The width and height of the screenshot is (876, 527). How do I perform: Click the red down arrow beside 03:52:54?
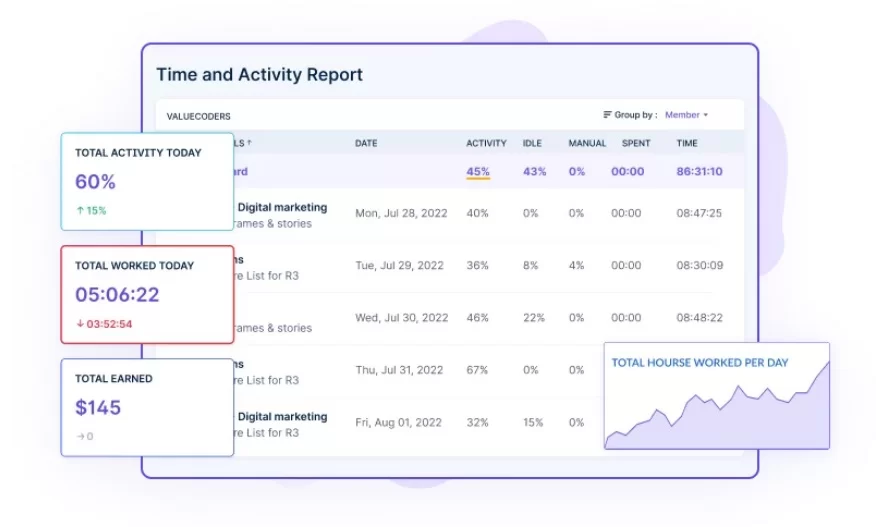pyautogui.click(x=80, y=324)
